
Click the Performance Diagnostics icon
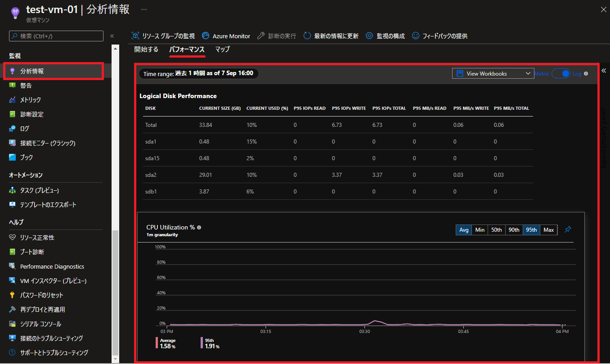click(13, 266)
